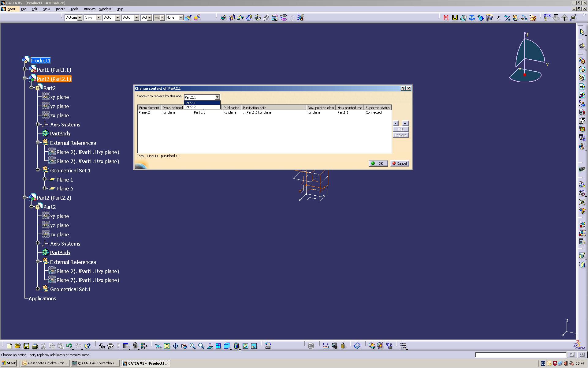
Task: Click the Zoom Out magnifier
Action: pyautogui.click(x=201, y=346)
